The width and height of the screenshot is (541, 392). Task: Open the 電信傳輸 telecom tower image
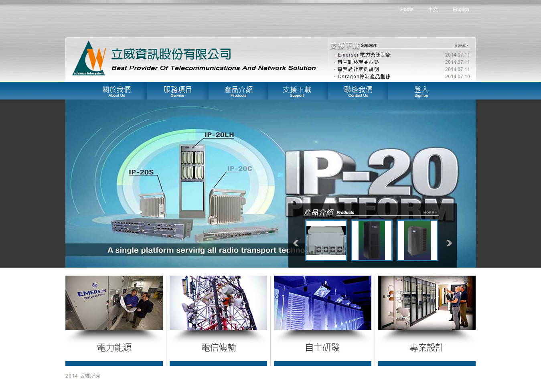pyautogui.click(x=218, y=303)
